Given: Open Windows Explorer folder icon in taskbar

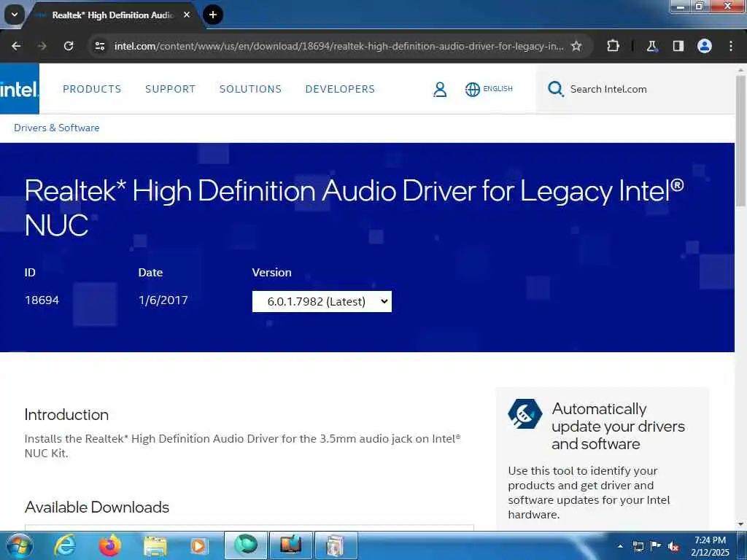Looking at the screenshot, I should [155, 546].
